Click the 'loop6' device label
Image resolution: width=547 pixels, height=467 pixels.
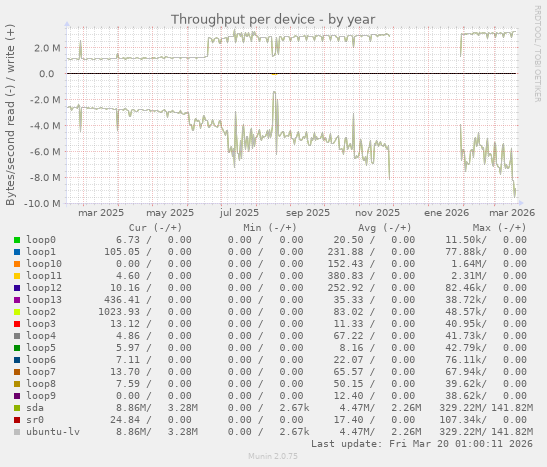point(41,360)
